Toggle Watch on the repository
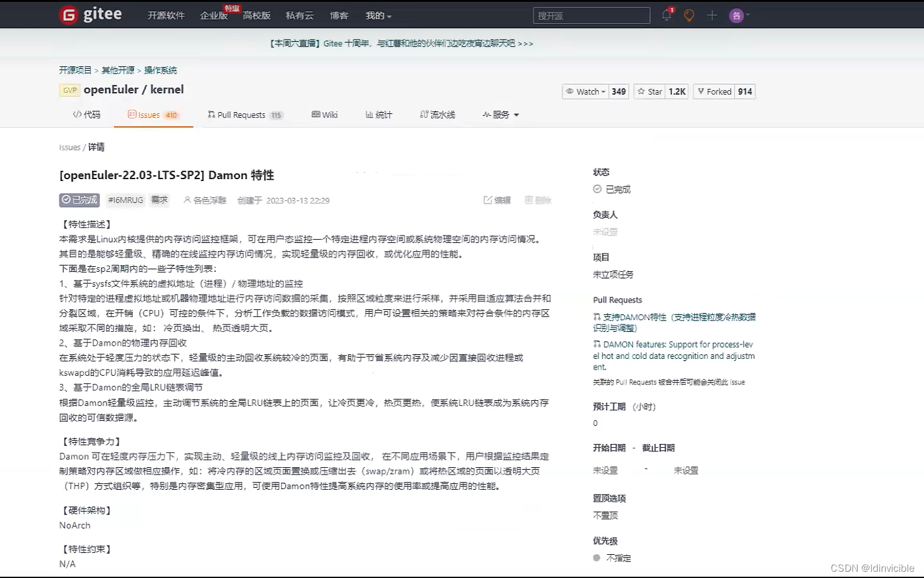Image resolution: width=924 pixels, height=578 pixels. [x=585, y=91]
